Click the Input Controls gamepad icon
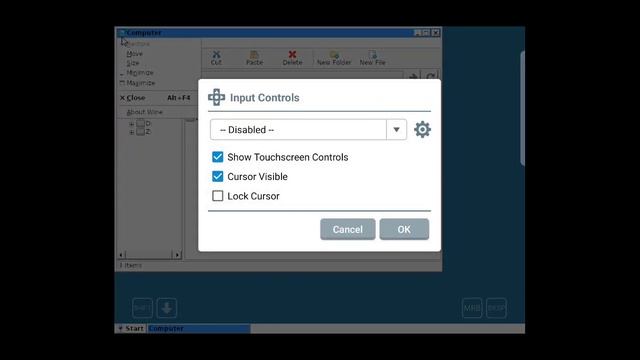640x360 pixels. 216,97
